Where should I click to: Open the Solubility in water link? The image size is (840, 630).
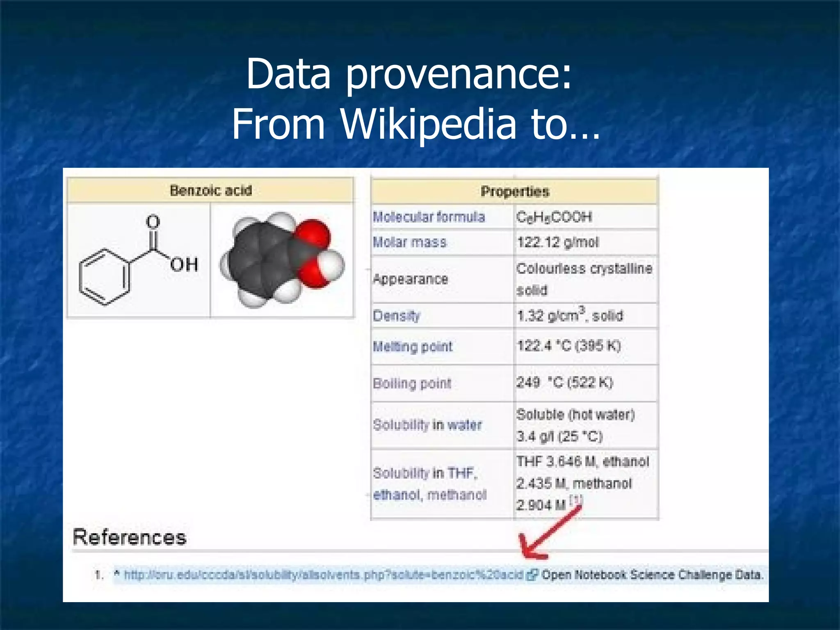(427, 425)
